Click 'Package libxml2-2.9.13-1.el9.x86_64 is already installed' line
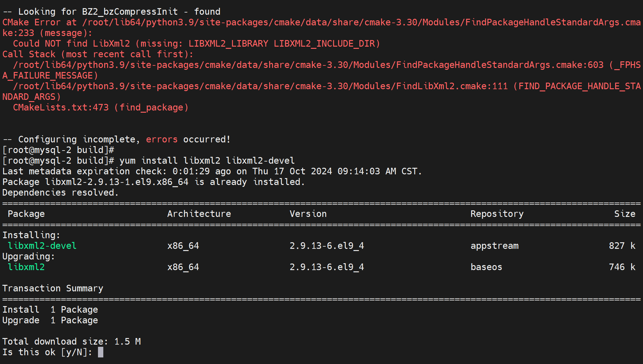The height and width of the screenshot is (364, 643). pos(153,182)
